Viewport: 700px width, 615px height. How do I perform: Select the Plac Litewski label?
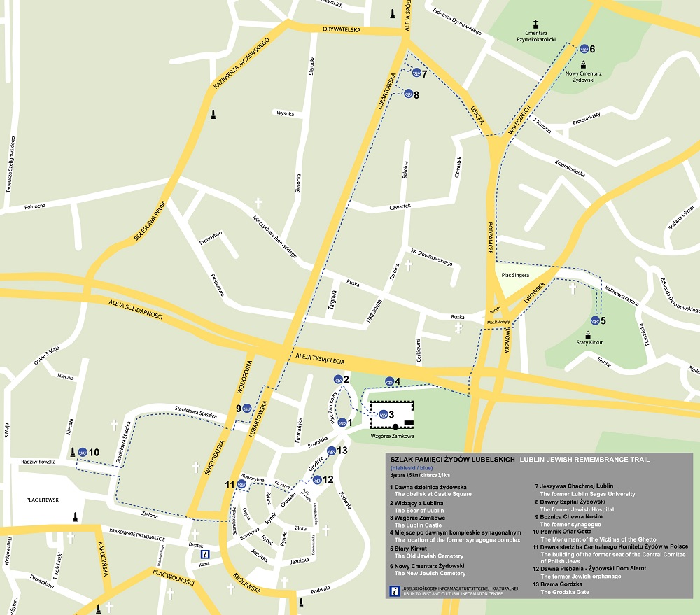43,500
